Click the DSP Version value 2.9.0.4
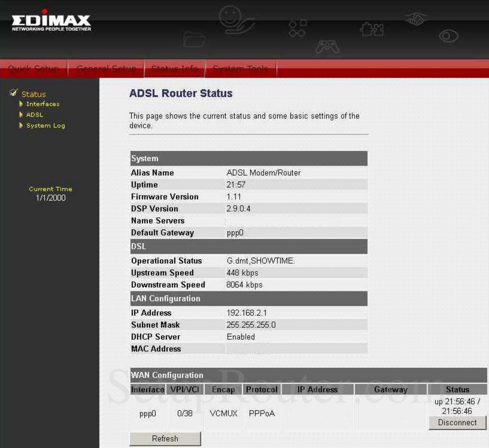The width and height of the screenshot is (489, 448). (238, 209)
